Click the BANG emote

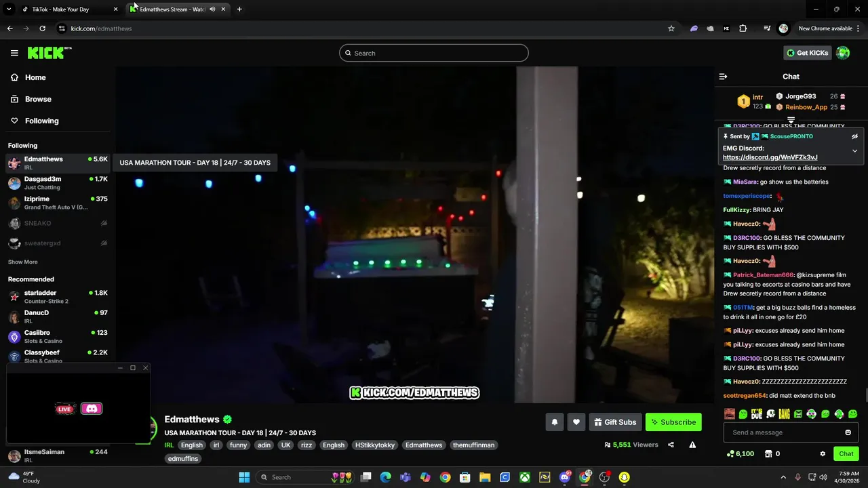pyautogui.click(x=784, y=413)
